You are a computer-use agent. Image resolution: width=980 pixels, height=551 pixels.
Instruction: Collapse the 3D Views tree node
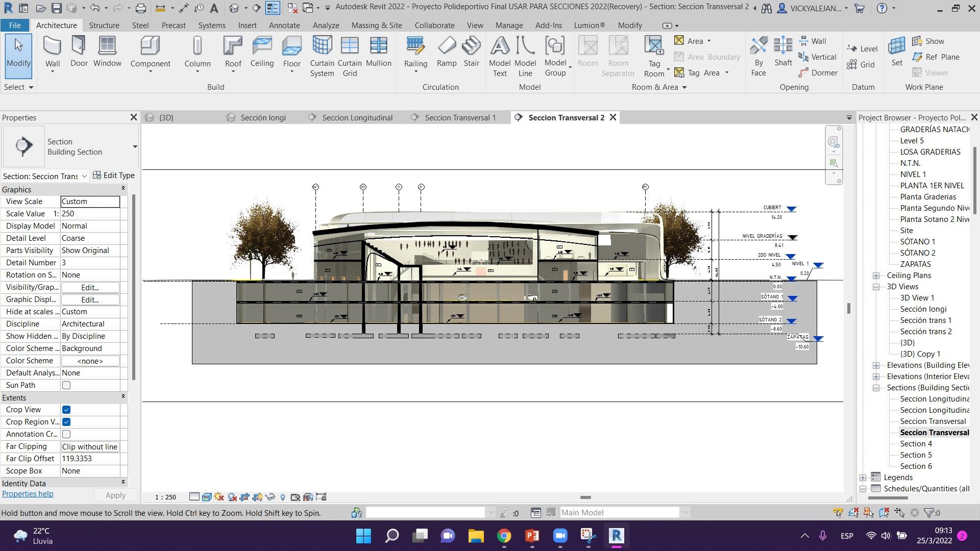point(876,287)
